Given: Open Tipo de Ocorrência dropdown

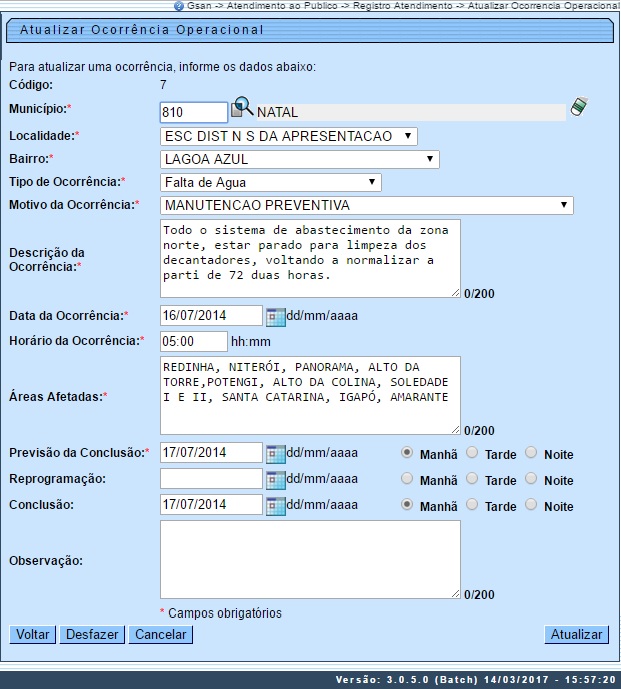Looking at the screenshot, I should [x=270, y=182].
